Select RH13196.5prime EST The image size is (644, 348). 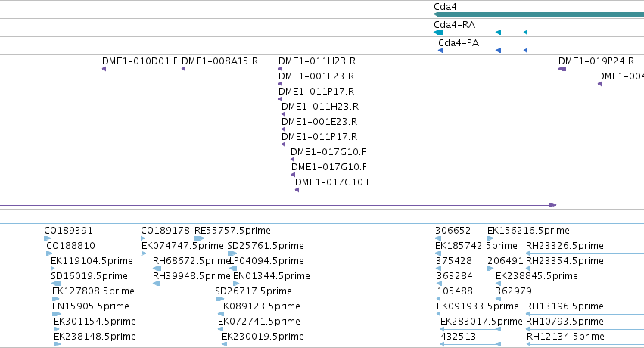coord(565,306)
